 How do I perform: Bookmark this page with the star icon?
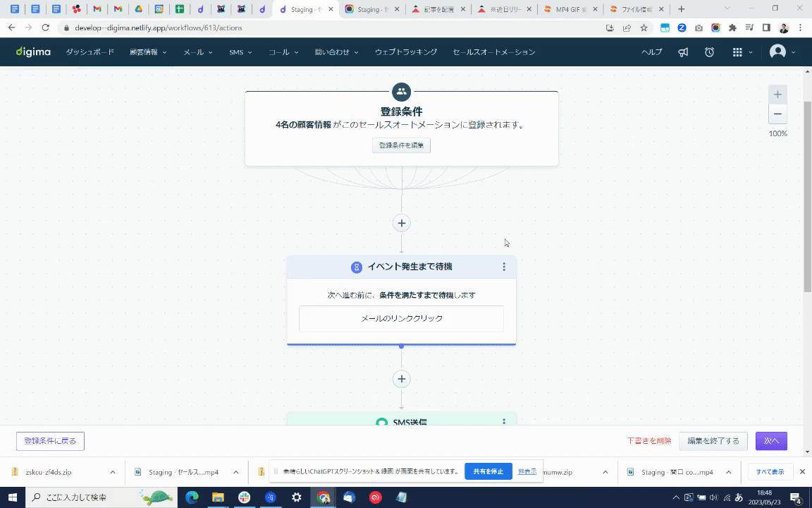click(644, 28)
